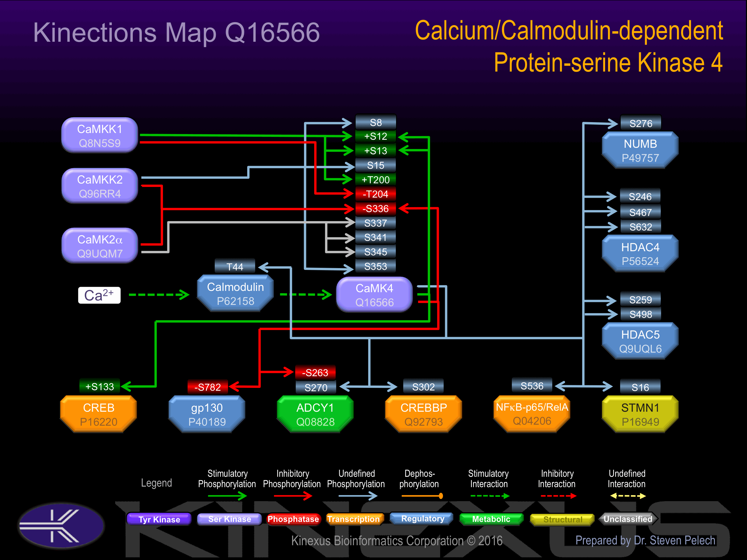
Task: Click the Kinexus Bioinformatics Corporation copyright text
Action: point(397,541)
